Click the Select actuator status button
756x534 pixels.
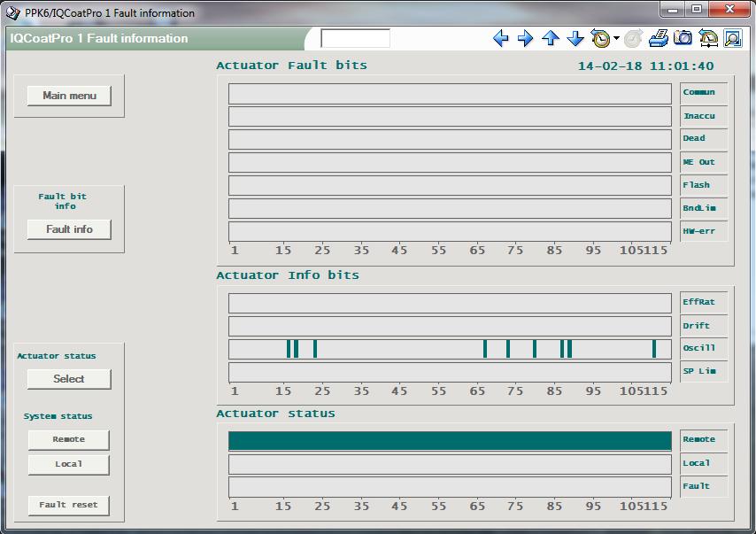tap(69, 379)
